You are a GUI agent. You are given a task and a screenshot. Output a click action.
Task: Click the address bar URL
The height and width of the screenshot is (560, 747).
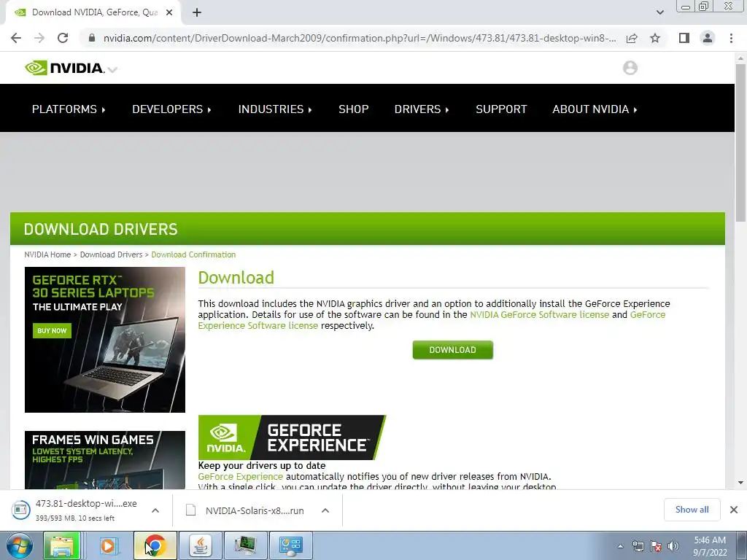point(360,38)
